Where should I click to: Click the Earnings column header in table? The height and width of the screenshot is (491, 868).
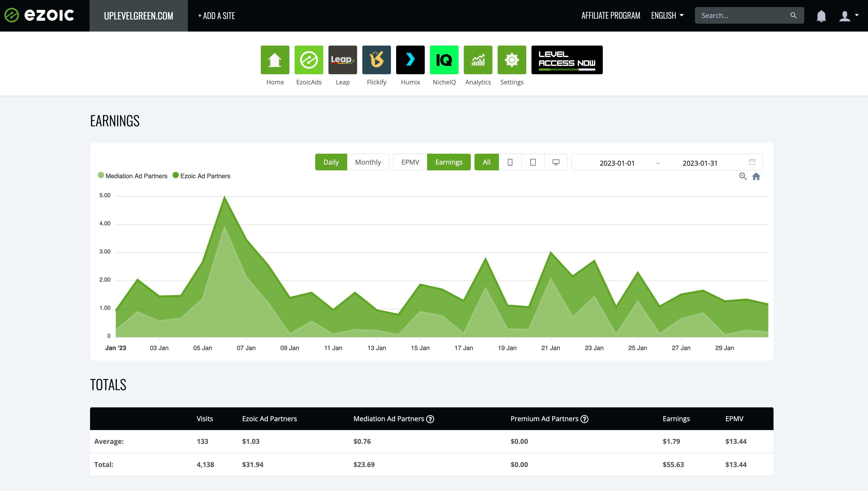click(x=676, y=419)
